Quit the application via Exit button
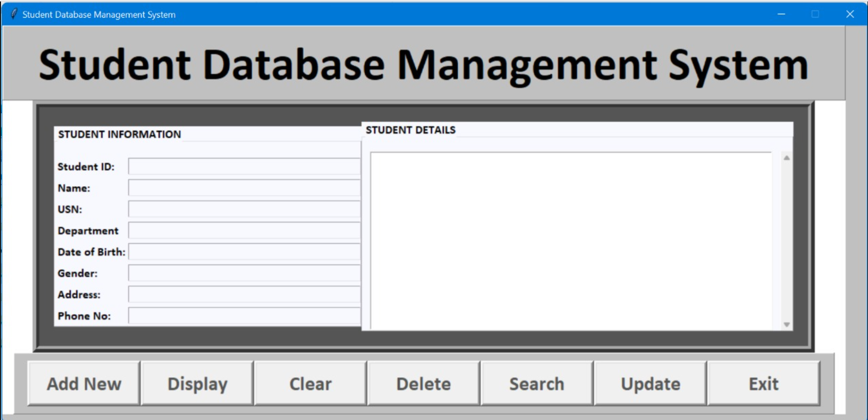The height and width of the screenshot is (420, 868). (764, 383)
